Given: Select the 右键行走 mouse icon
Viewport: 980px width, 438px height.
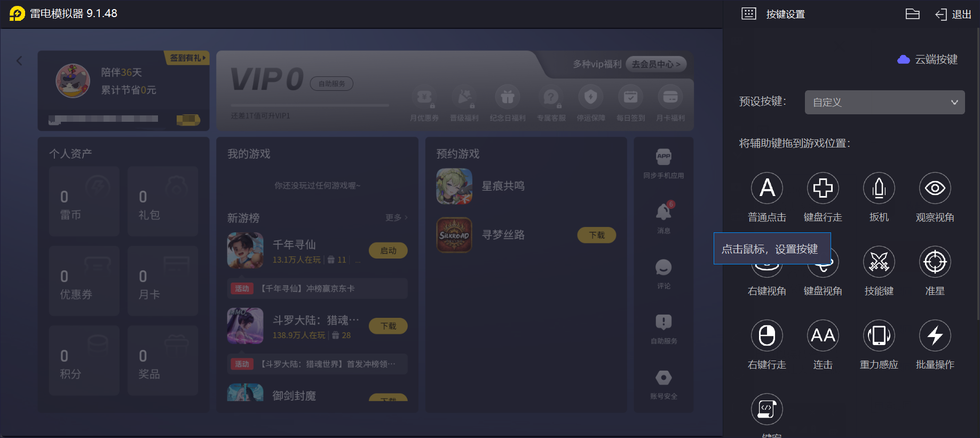Looking at the screenshot, I should [767, 335].
